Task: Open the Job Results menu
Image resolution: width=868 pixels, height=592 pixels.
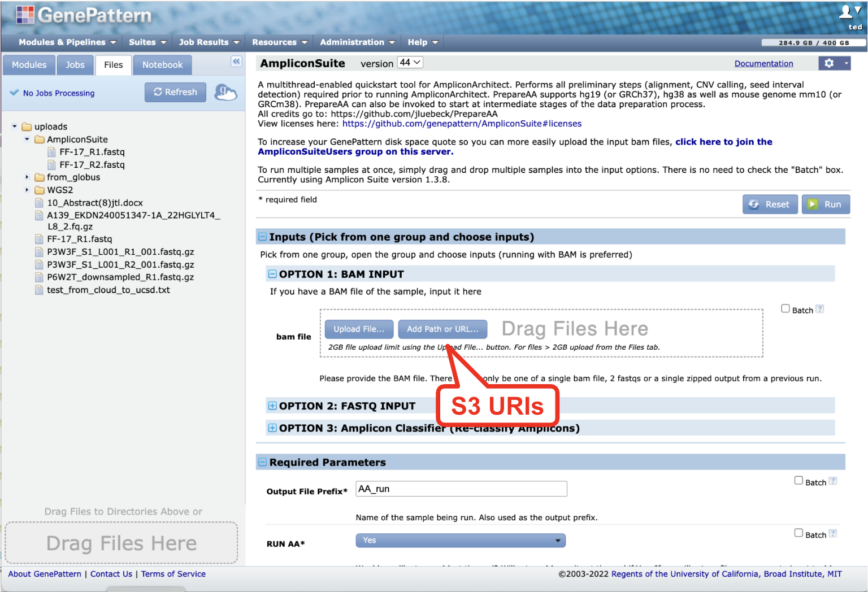Action: click(209, 42)
